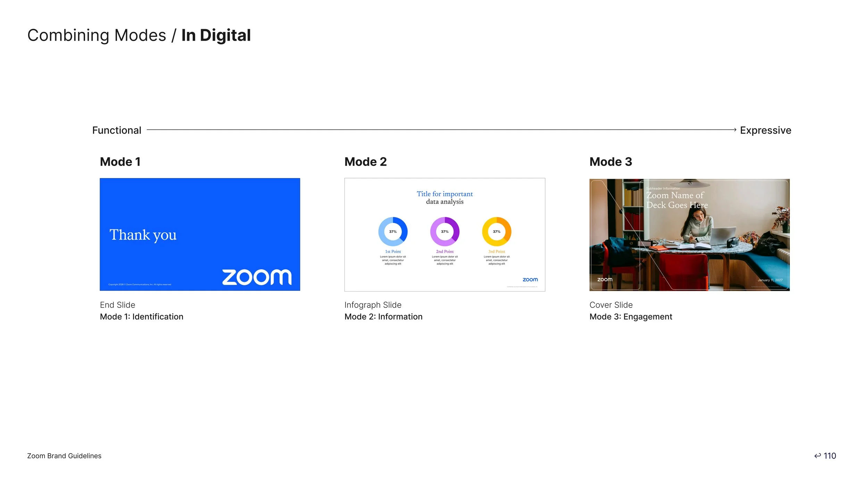Click the 'Mode 2: Information' caption
868x488 pixels.
pos(383,317)
